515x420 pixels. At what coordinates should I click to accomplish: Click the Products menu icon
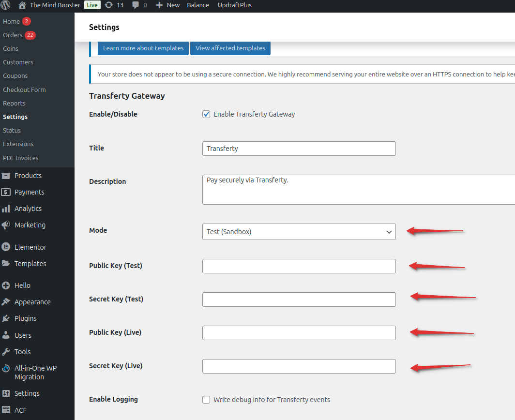pyautogui.click(x=6, y=176)
